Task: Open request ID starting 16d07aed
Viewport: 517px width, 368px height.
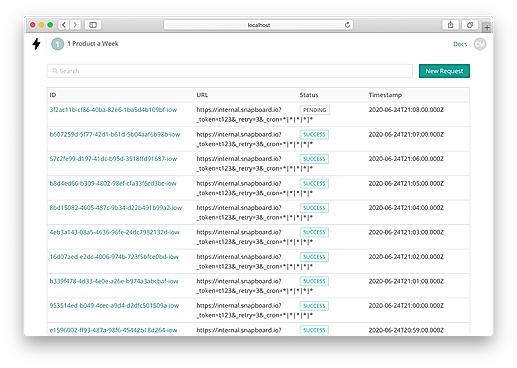Action: click(114, 257)
